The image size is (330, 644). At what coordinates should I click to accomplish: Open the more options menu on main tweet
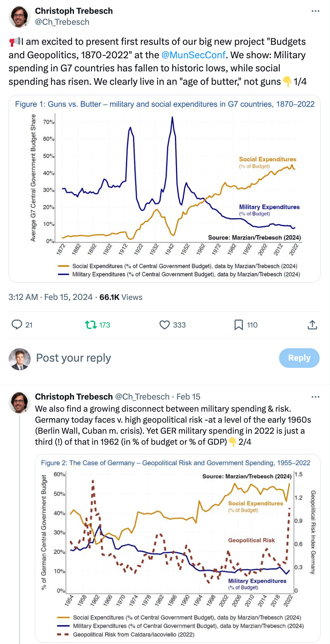pos(315,11)
